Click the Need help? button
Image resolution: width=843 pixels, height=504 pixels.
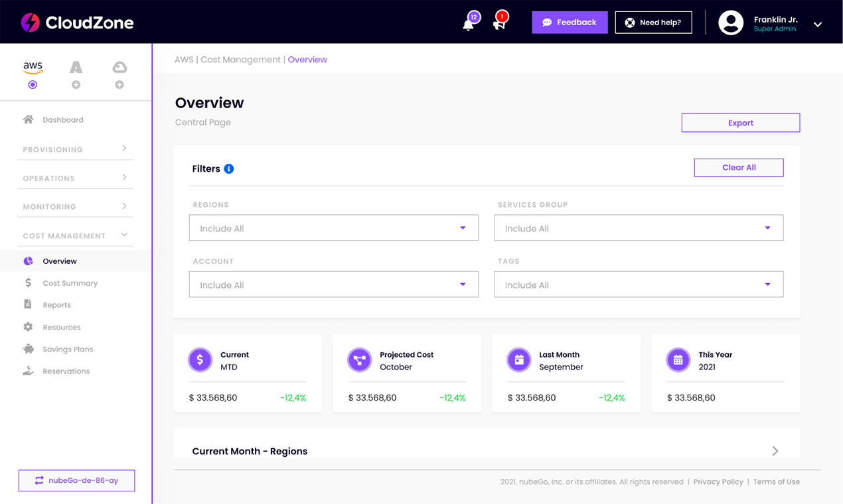click(653, 23)
